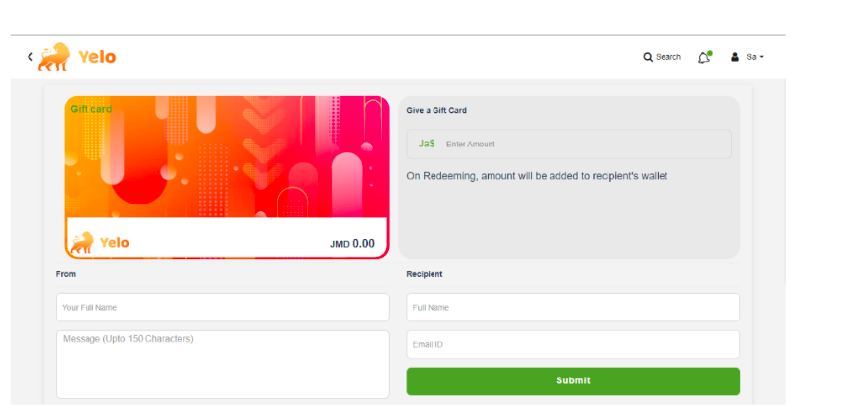868x407 pixels.
Task: Click the user profile silhouette icon
Action: pyautogui.click(x=735, y=57)
